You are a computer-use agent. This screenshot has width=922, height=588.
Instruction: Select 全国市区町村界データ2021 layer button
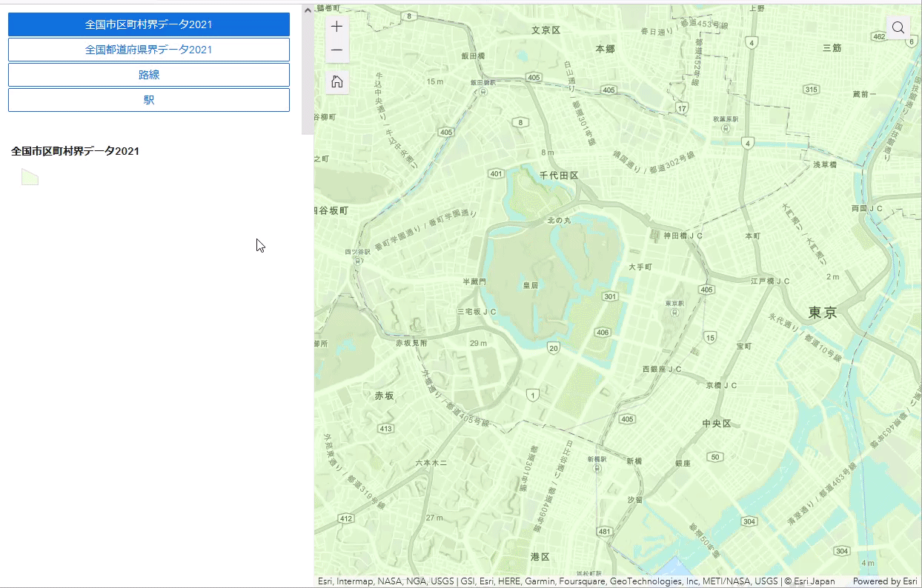[x=149, y=24]
